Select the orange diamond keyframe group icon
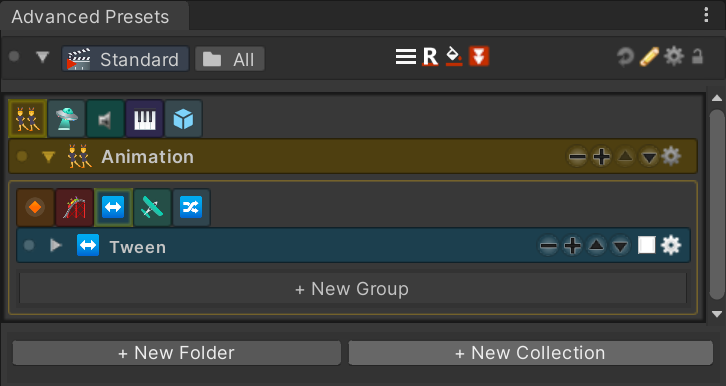 (x=35, y=207)
